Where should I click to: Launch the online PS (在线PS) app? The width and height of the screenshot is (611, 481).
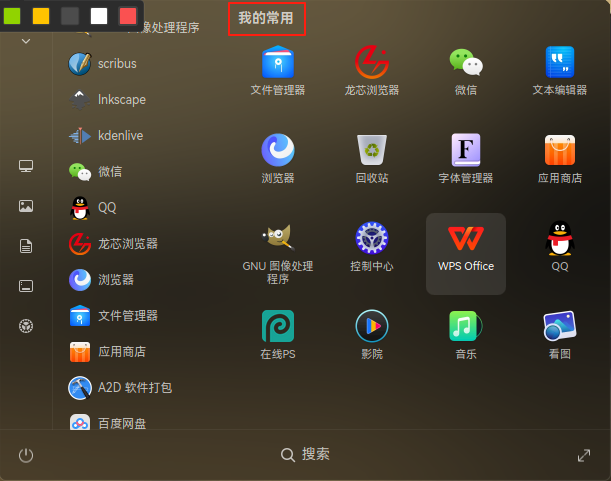[x=278, y=334]
